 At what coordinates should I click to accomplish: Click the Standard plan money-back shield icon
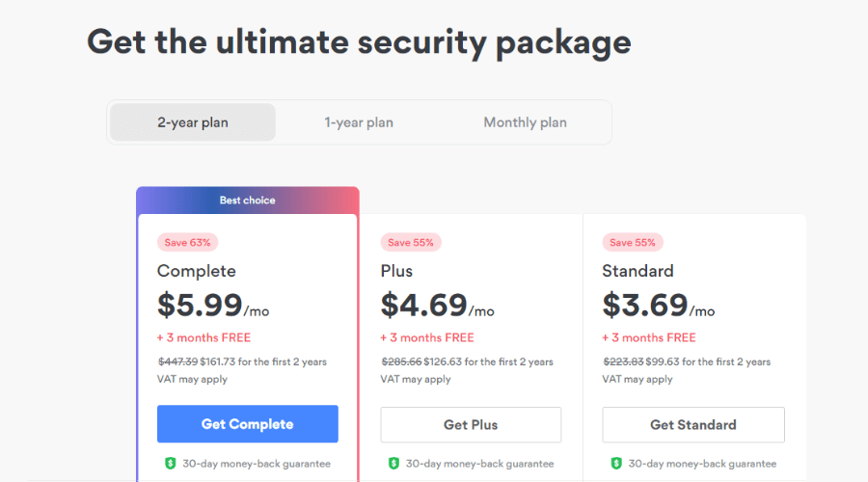tap(616, 464)
